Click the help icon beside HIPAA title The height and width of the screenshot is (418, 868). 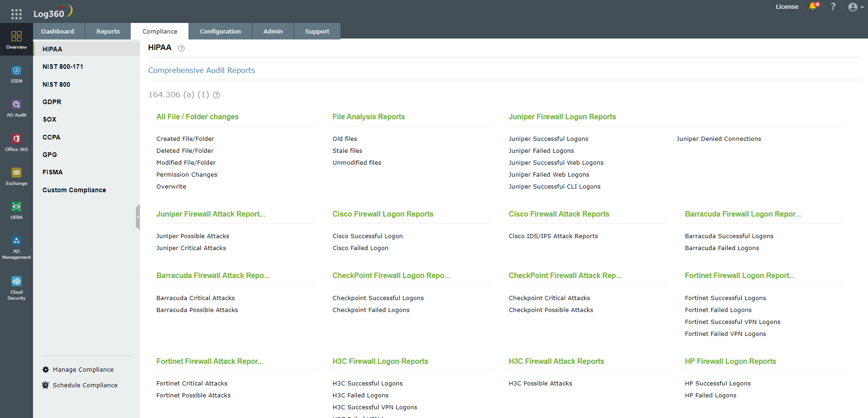click(x=181, y=48)
